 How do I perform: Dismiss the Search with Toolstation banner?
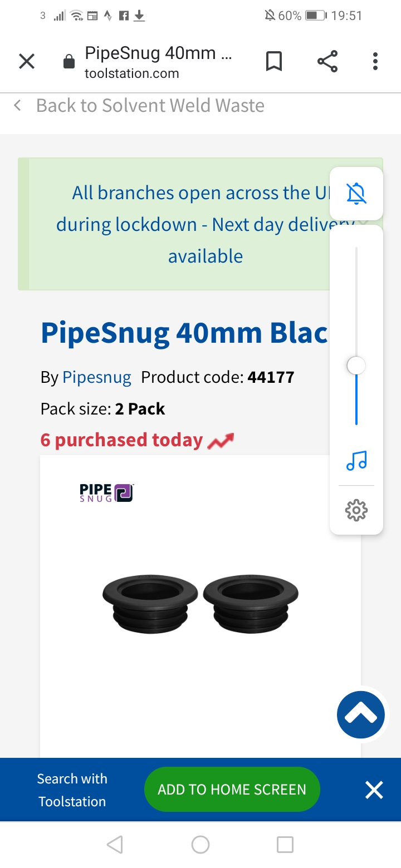click(x=374, y=790)
